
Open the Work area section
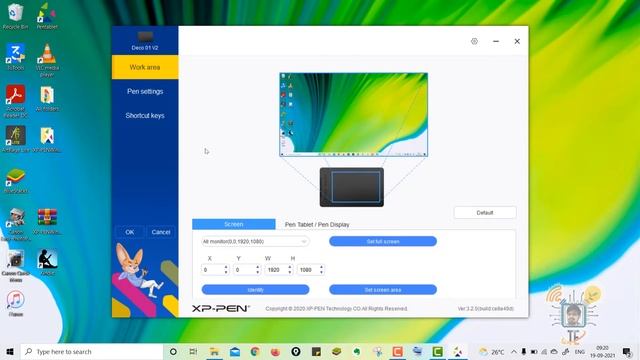click(x=145, y=67)
